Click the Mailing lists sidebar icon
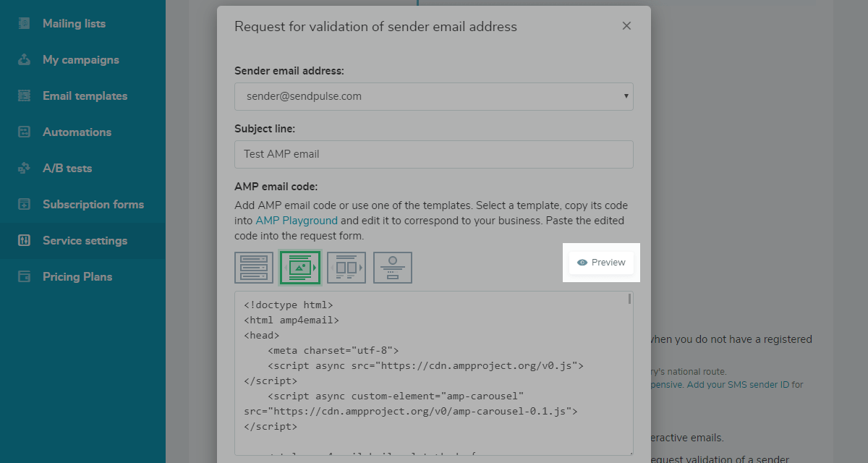Image resolution: width=868 pixels, height=463 pixels. coord(25,23)
